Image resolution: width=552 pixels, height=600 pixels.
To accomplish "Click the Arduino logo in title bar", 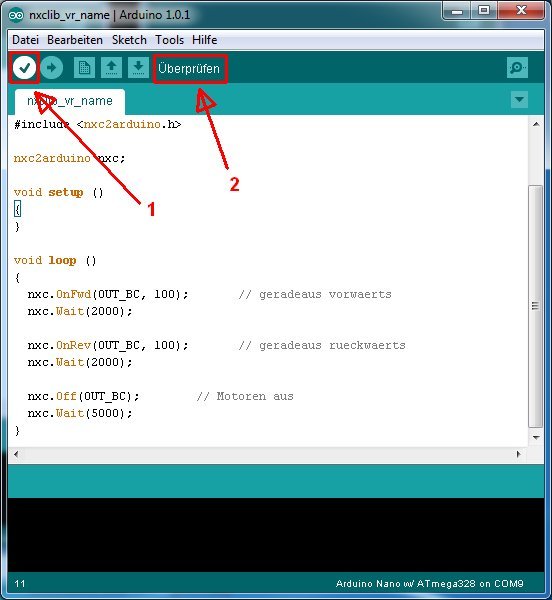I will [x=16, y=15].
